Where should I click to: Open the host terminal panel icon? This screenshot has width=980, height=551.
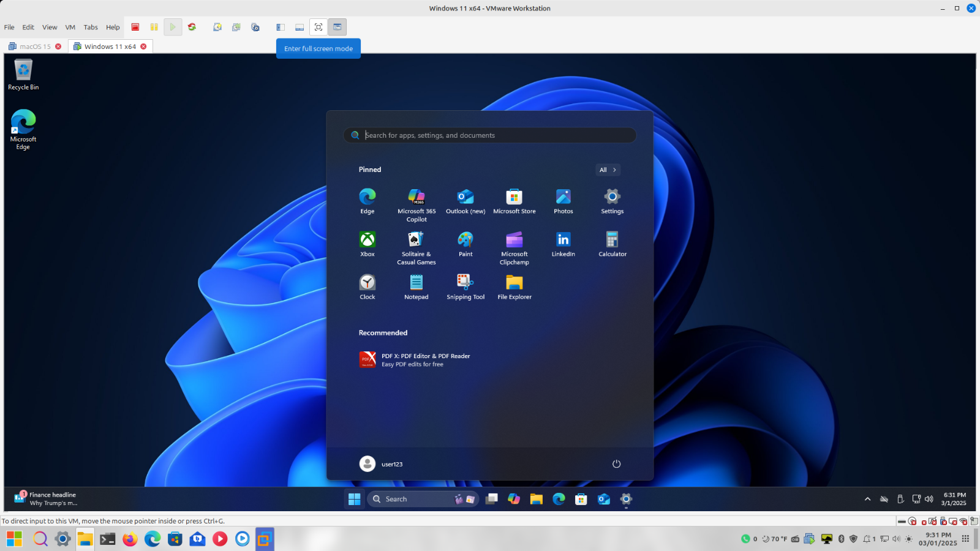coord(108,539)
